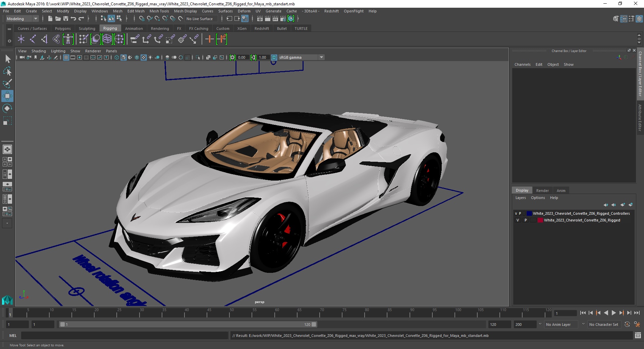Switch to the Animation shelf tab
The image size is (644, 349).
(x=134, y=29)
